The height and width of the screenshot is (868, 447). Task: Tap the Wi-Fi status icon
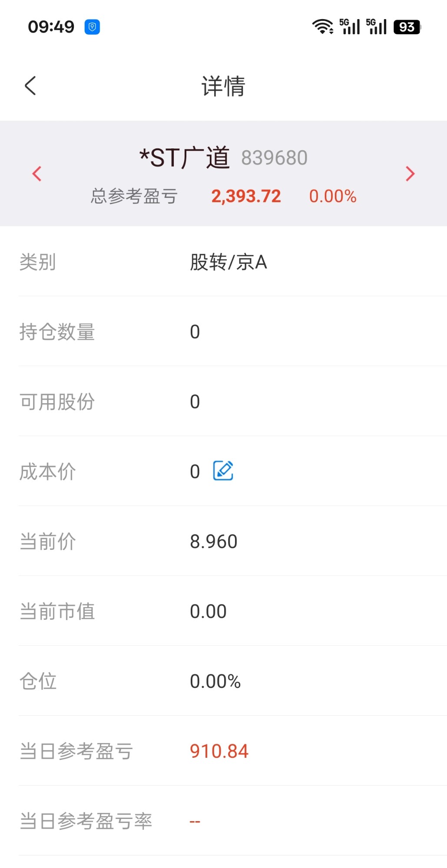click(x=322, y=27)
